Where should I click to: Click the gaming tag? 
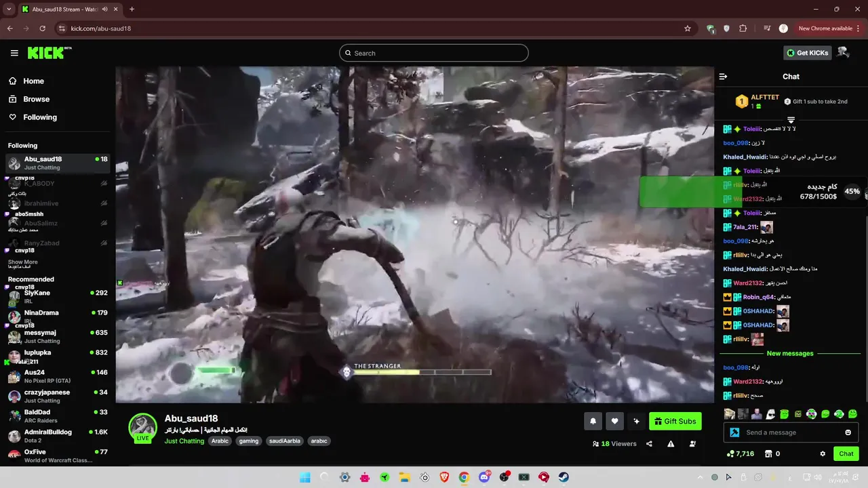coord(249,441)
